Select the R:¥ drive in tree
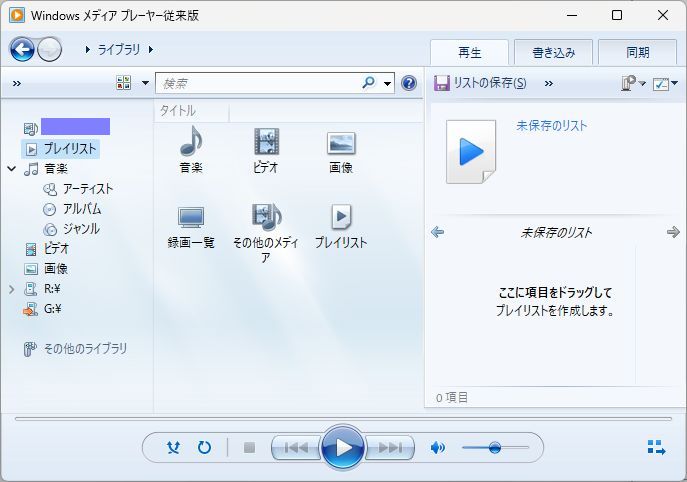The image size is (687, 482). click(x=52, y=289)
